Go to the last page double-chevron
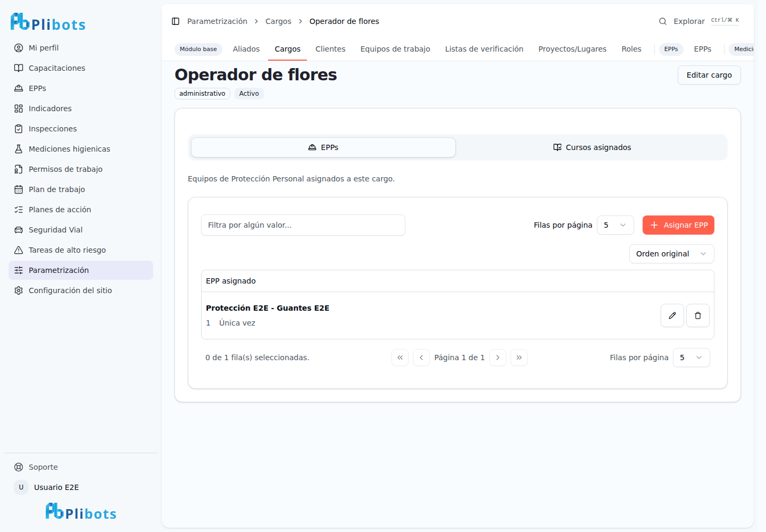Screen dimensions: 766x532 click(519, 358)
